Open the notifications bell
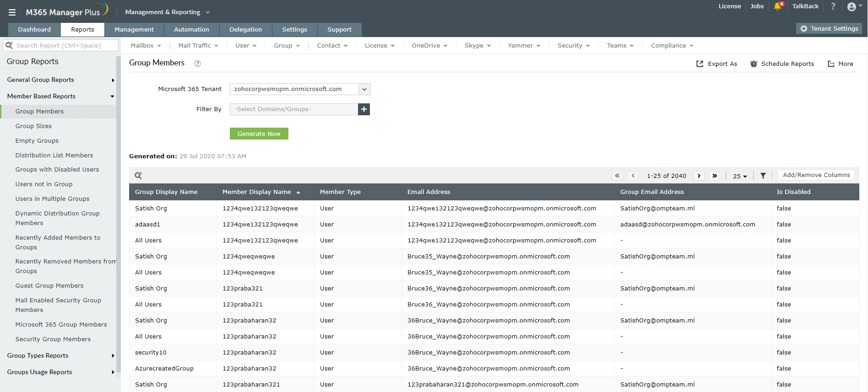This screenshot has width=868, height=392. [778, 6]
